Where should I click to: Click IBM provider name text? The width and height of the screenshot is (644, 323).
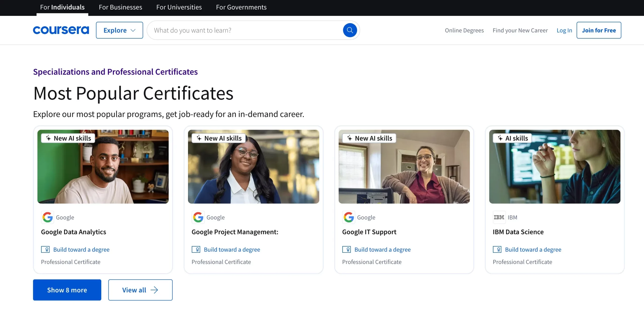pyautogui.click(x=512, y=217)
